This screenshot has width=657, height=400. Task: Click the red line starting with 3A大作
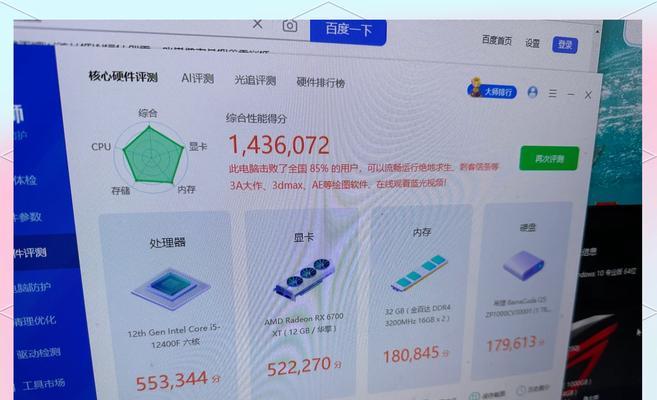click(x=338, y=184)
